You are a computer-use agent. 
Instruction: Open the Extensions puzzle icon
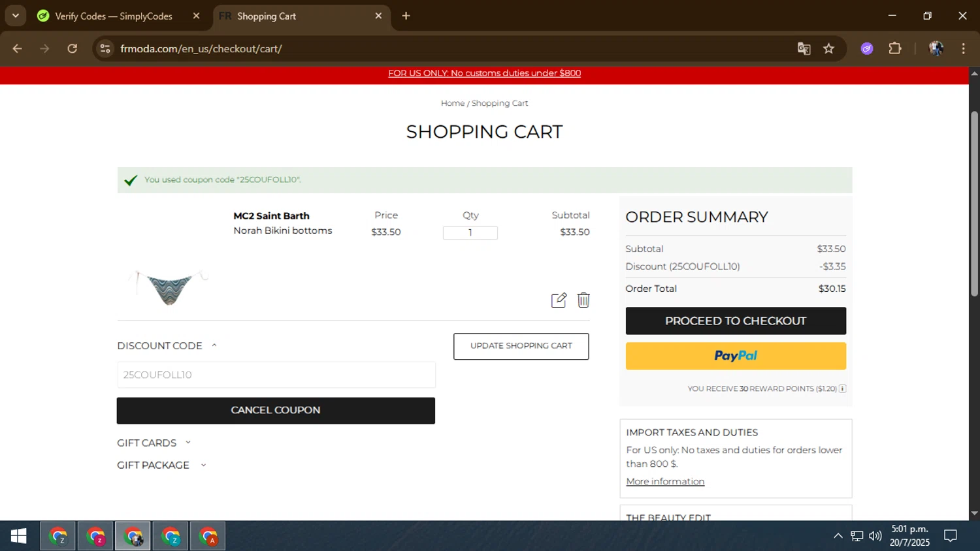(x=895, y=49)
